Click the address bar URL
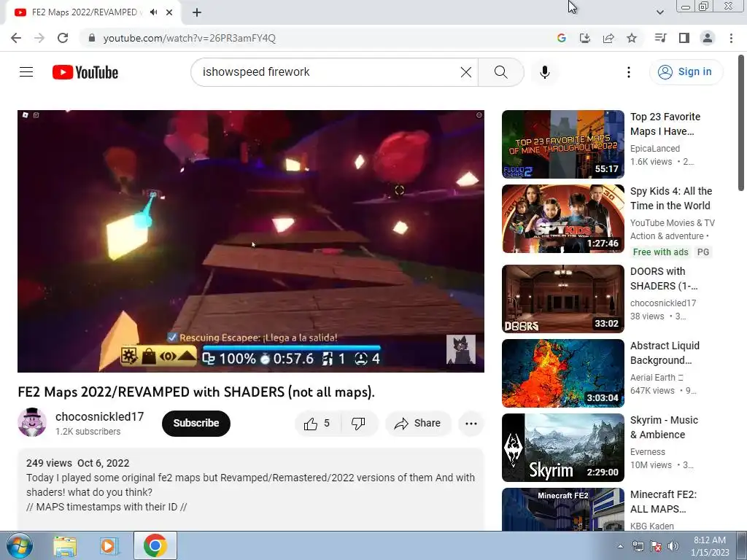The width and height of the screenshot is (747, 560). click(x=189, y=38)
